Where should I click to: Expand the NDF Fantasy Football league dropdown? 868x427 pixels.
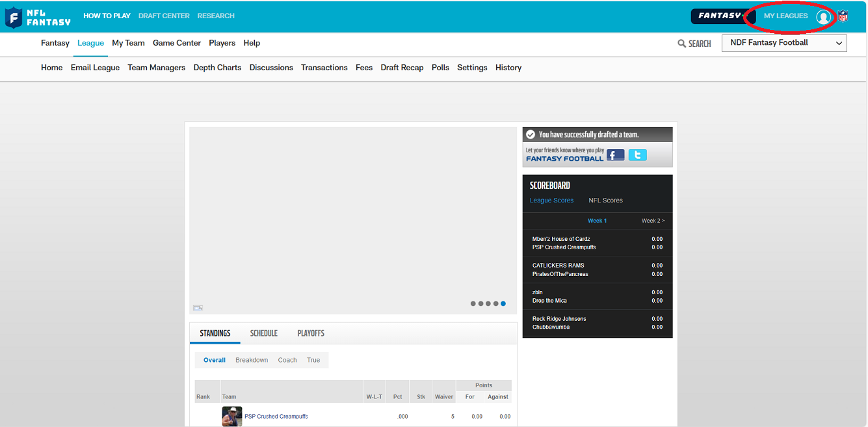[784, 43]
